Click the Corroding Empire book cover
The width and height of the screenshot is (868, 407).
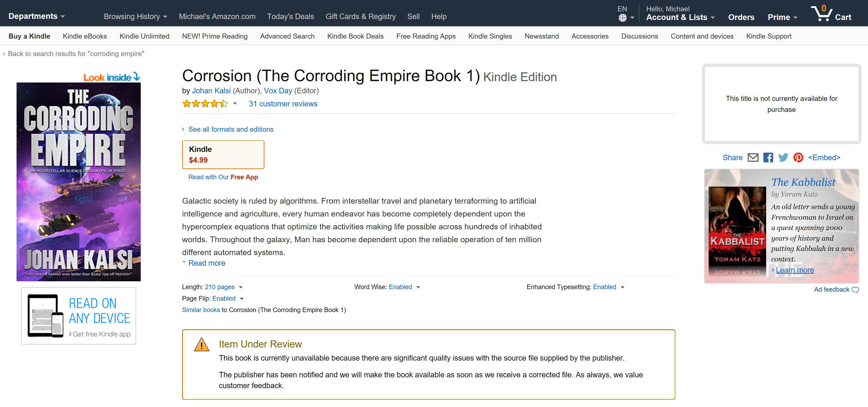click(x=78, y=182)
